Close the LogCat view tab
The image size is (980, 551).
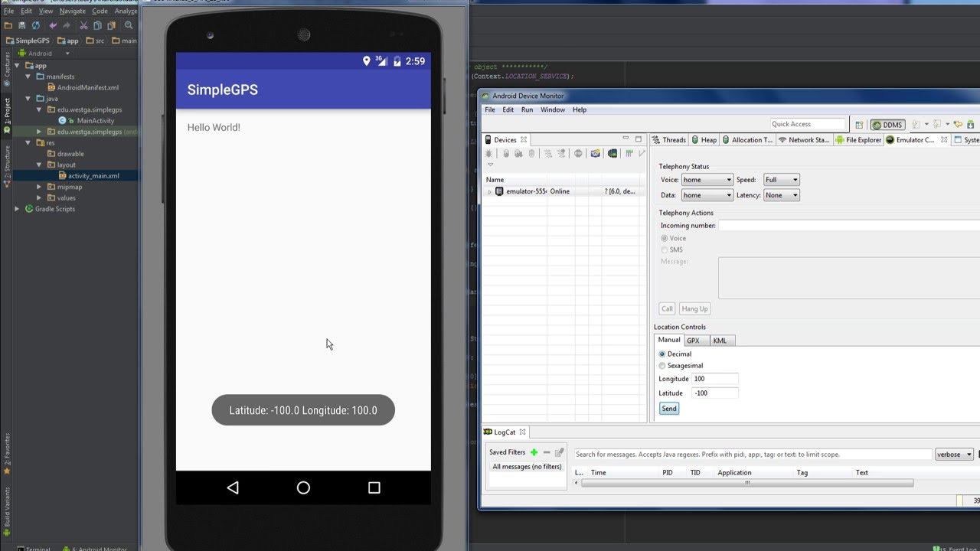[524, 432]
